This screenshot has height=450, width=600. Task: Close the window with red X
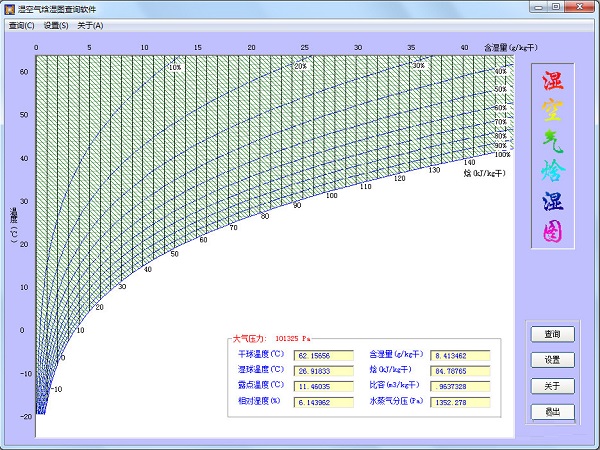[x=579, y=8]
